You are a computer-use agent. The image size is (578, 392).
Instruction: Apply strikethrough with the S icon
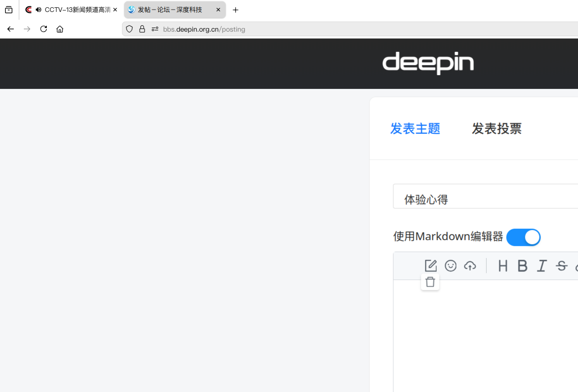click(561, 266)
